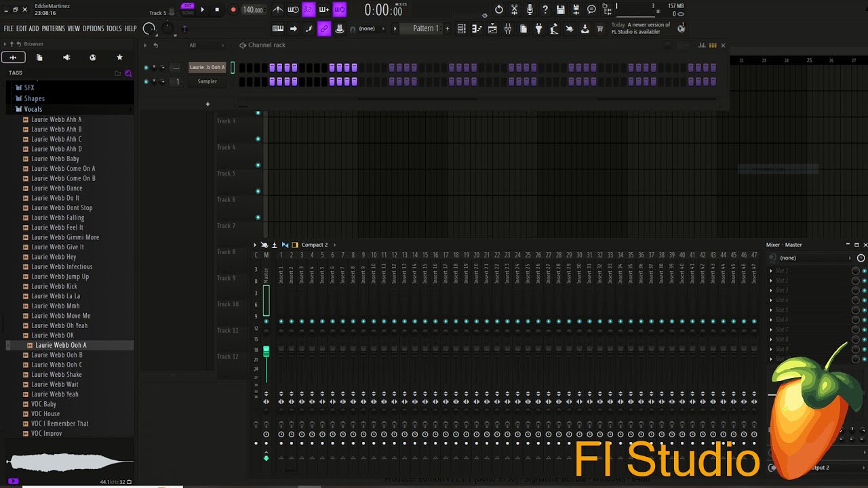Open the Compact 2 mixer layout dropdown
This screenshot has height=488, width=868.
[315, 245]
